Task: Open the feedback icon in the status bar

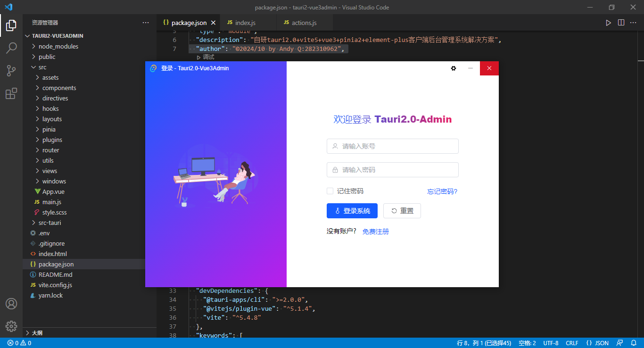Action: (620, 343)
